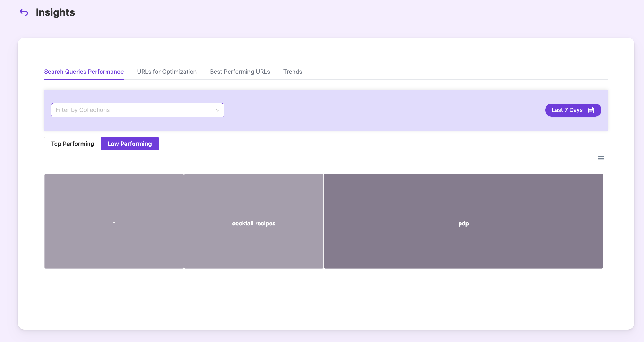Click the '*' label in treemap

click(x=114, y=223)
